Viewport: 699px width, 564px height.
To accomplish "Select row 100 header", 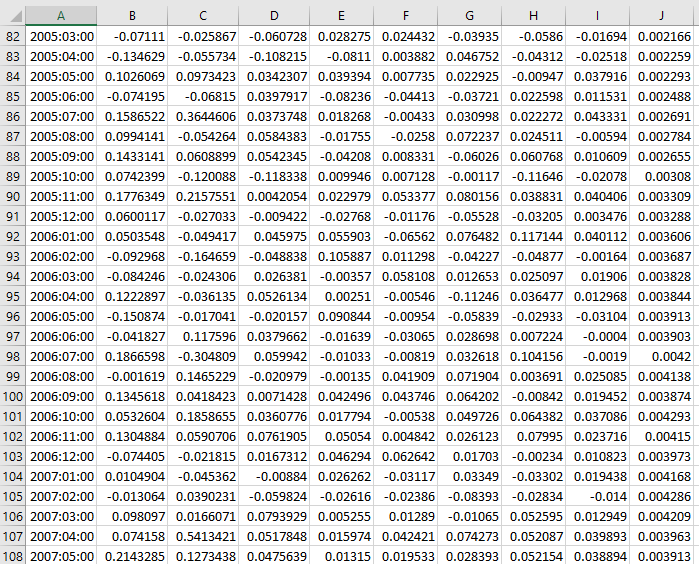I will [x=12, y=396].
